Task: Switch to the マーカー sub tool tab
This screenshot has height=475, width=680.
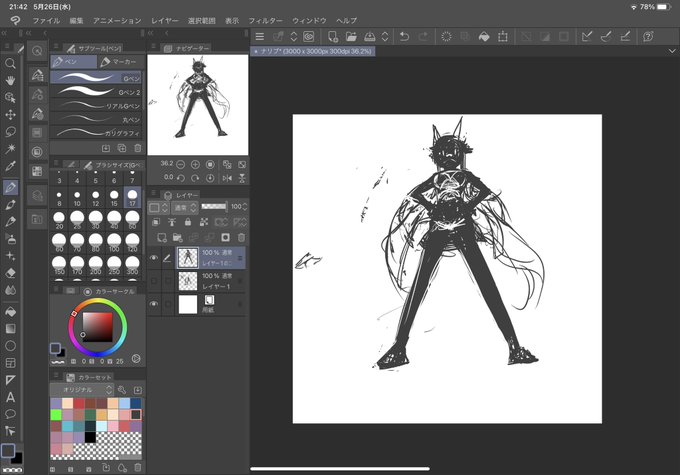Action: coord(118,62)
